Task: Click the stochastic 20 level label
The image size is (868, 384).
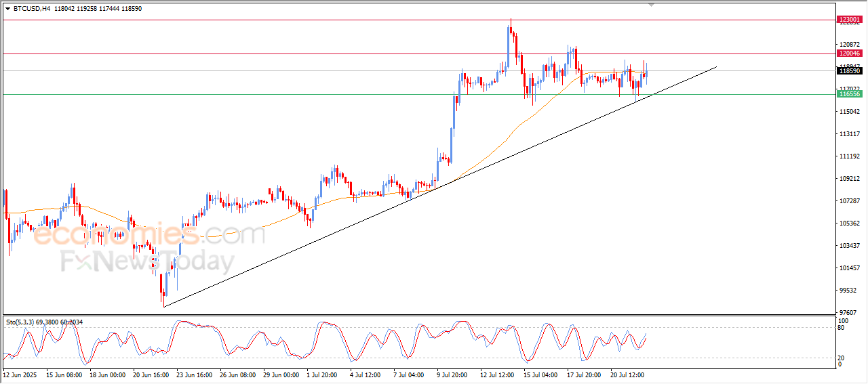Action: click(842, 357)
